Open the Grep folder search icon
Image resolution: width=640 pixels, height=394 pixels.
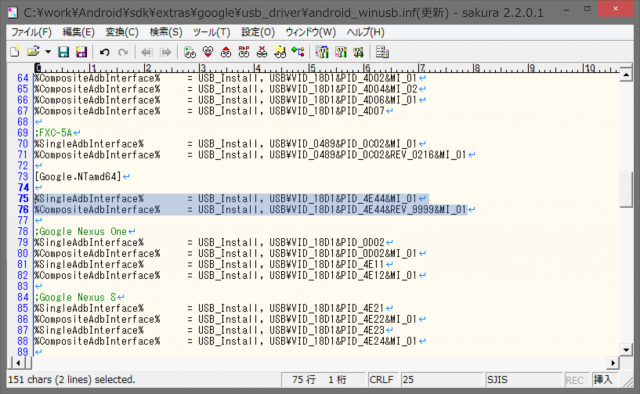(x=280, y=52)
